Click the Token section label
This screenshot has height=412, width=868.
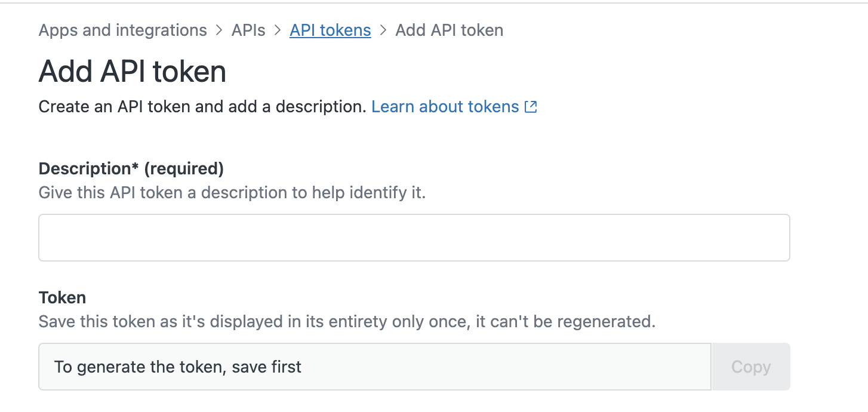61,297
